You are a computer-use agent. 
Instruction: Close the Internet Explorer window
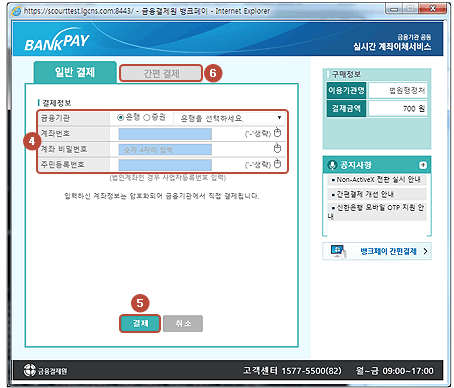(432, 9)
